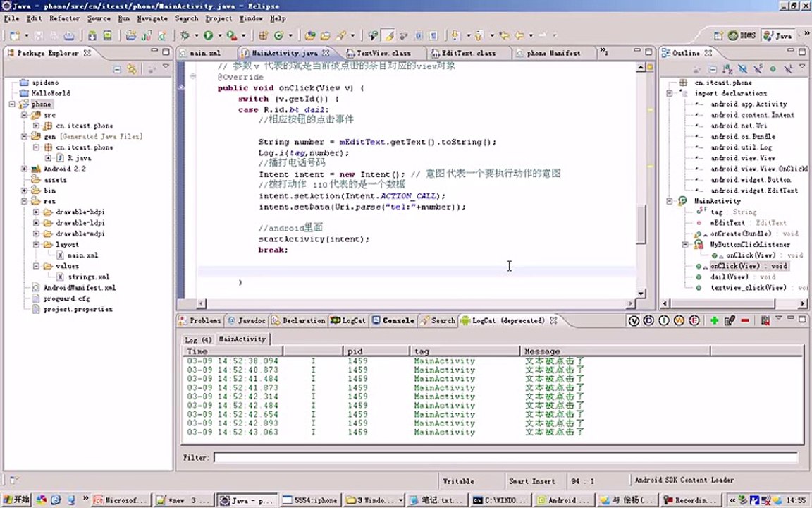This screenshot has width=812, height=508.
Task: Collapse MyButtonClickListener in Outline
Action: 685,244
